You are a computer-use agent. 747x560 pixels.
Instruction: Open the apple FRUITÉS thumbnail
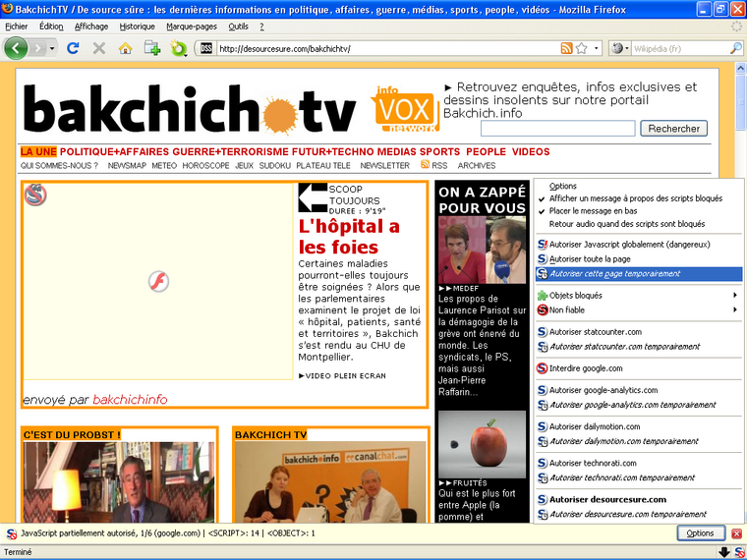click(482, 445)
